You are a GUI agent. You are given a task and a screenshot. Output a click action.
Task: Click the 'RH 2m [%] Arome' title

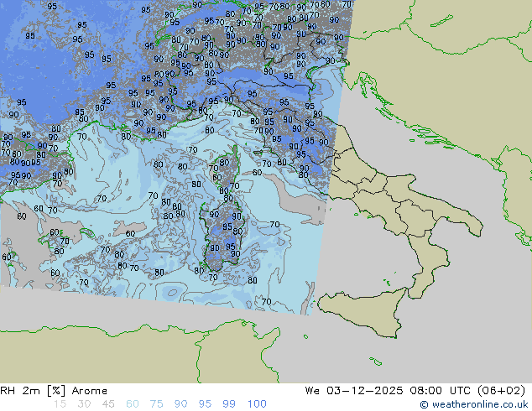tap(54, 391)
